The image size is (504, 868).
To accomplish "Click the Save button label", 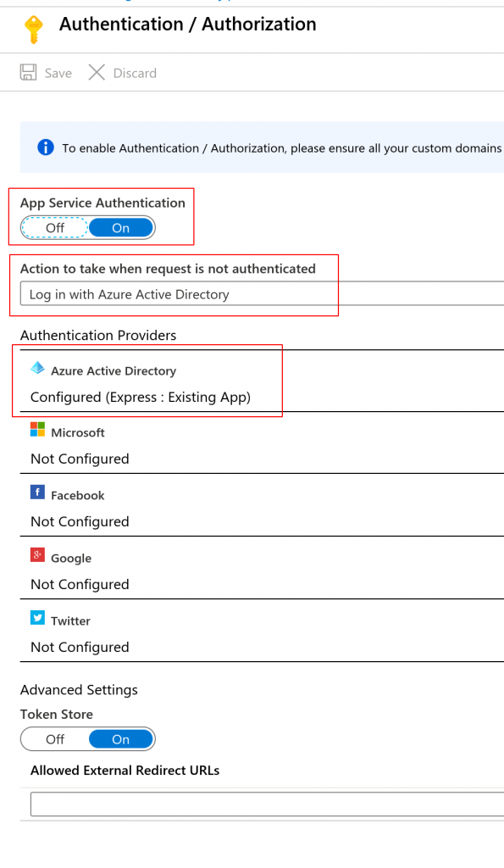I will pos(58,73).
